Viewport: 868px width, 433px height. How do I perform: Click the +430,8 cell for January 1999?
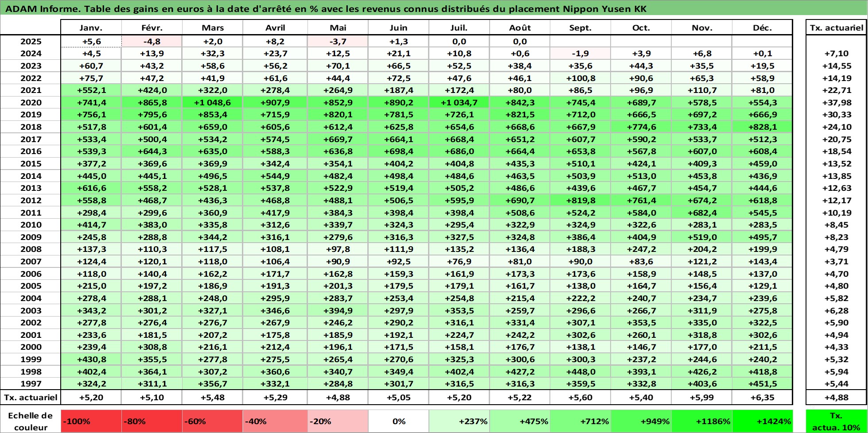point(91,359)
